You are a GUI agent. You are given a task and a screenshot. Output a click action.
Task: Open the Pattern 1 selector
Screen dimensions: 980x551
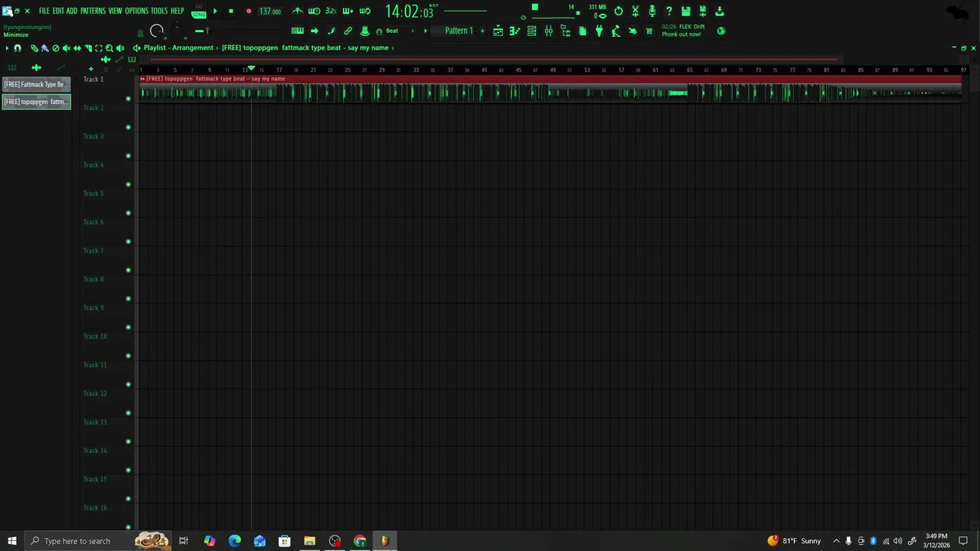[x=459, y=31]
